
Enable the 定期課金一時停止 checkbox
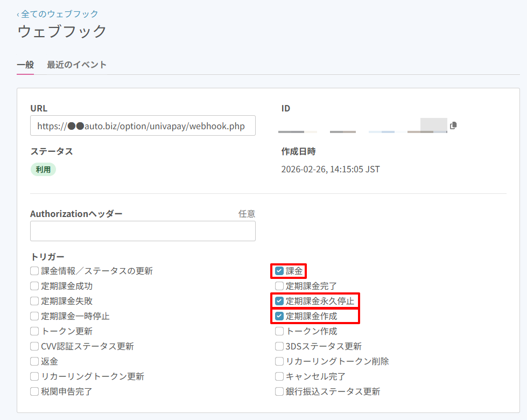[34, 316]
